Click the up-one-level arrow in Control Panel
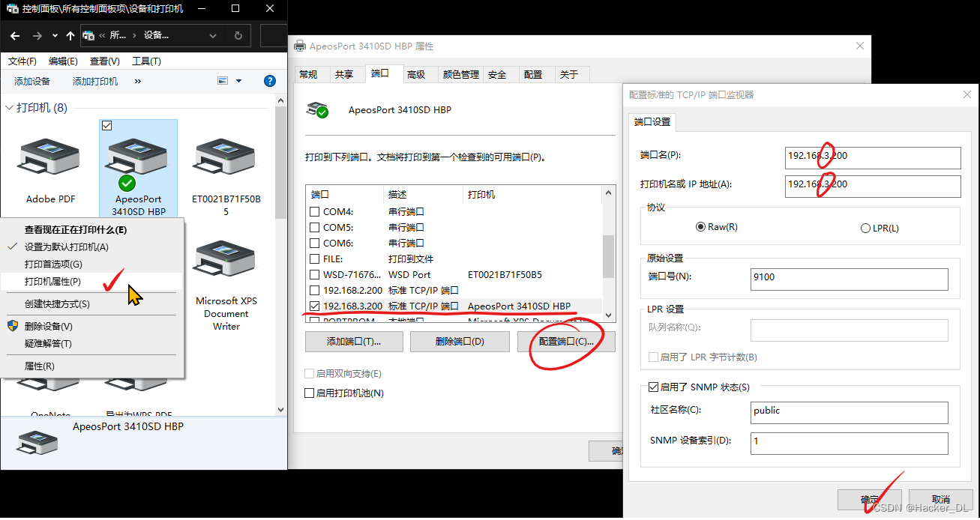 click(x=70, y=35)
